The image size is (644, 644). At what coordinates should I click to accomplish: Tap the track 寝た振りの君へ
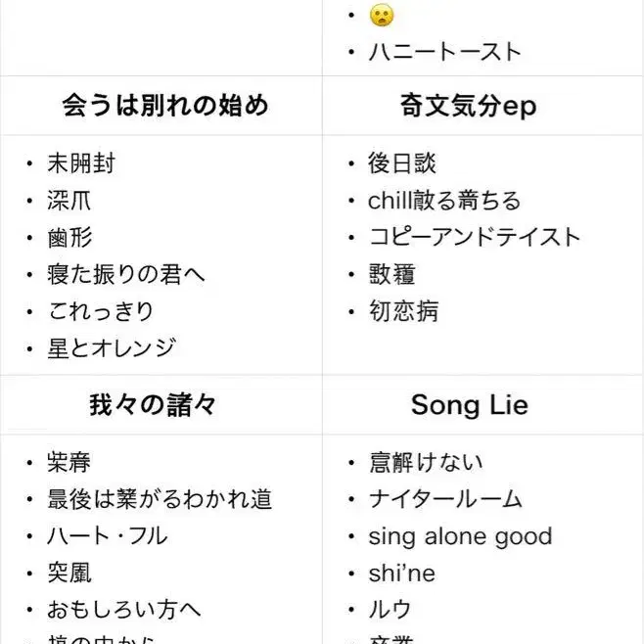[x=126, y=274]
